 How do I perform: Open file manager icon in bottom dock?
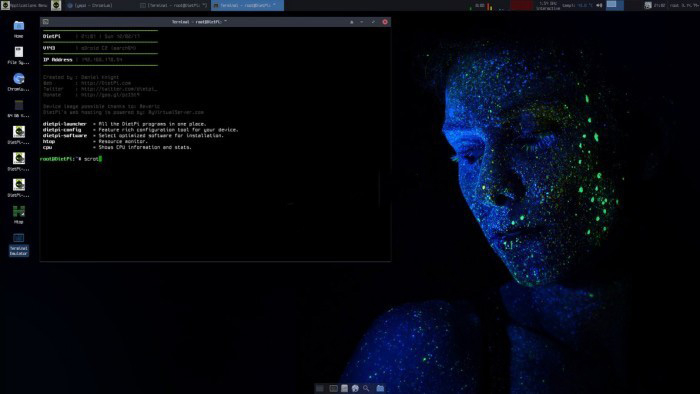pyautogui.click(x=344, y=388)
